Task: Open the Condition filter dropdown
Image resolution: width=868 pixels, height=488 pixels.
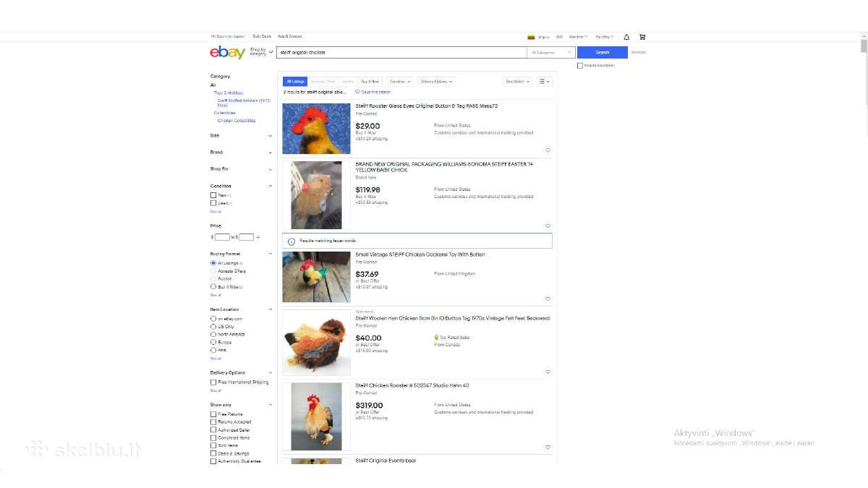Action: tap(400, 82)
